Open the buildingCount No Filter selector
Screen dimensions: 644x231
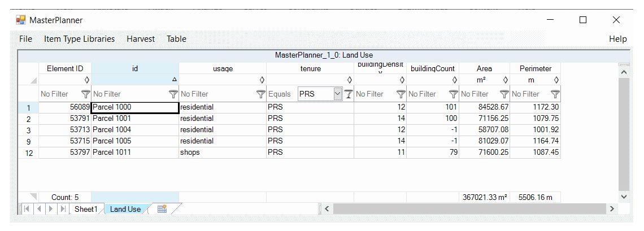(422, 94)
